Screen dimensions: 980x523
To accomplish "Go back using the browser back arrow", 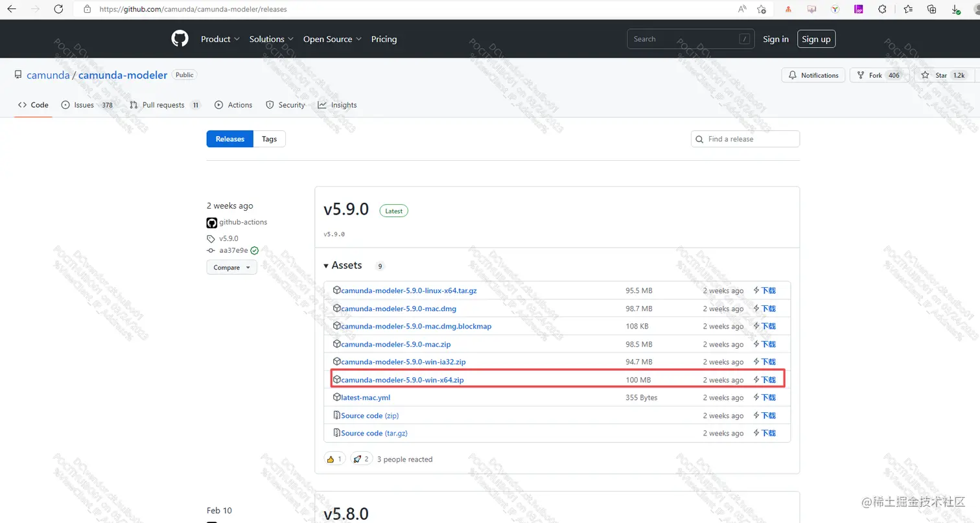I will coord(11,9).
